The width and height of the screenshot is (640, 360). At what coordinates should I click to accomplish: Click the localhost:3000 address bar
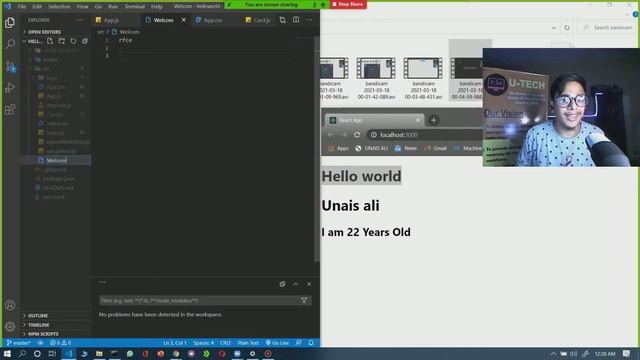click(424, 135)
